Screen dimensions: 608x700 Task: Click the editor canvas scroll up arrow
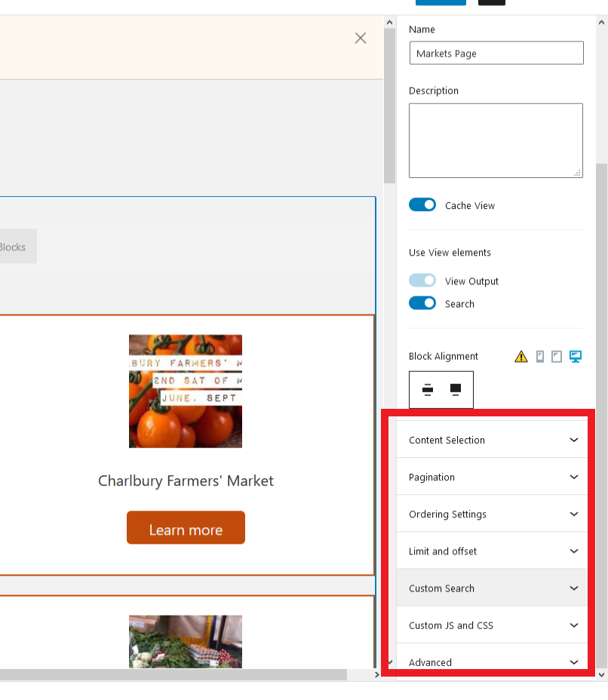[x=389, y=23]
